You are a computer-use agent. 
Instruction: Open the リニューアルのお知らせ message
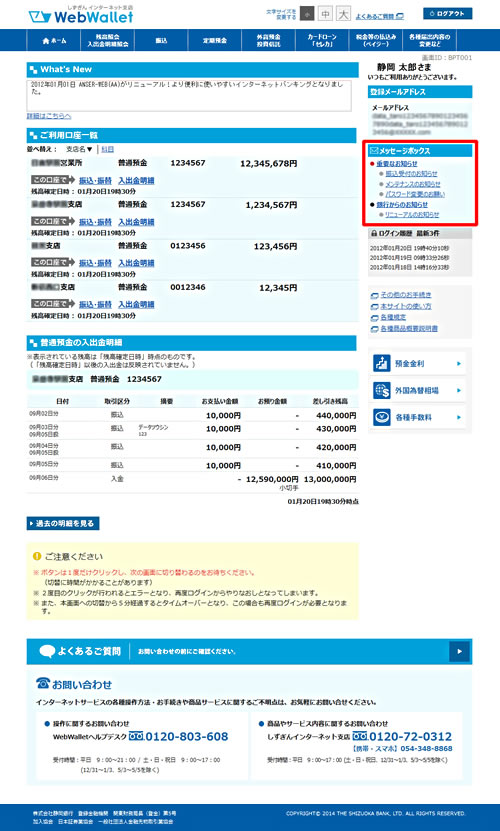412,215
